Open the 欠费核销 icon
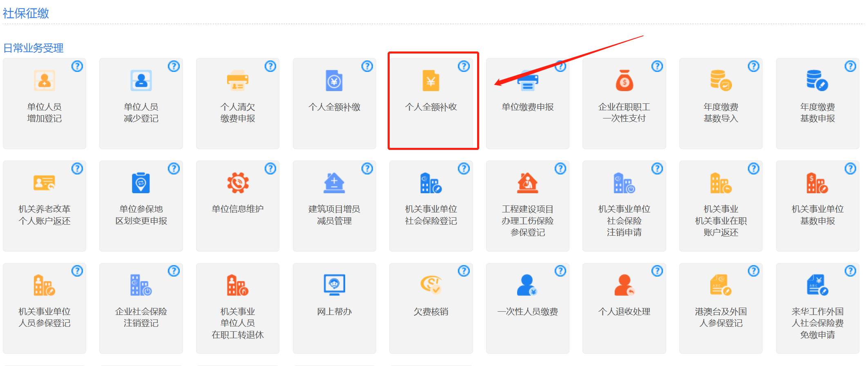The height and width of the screenshot is (366, 868). (x=431, y=285)
